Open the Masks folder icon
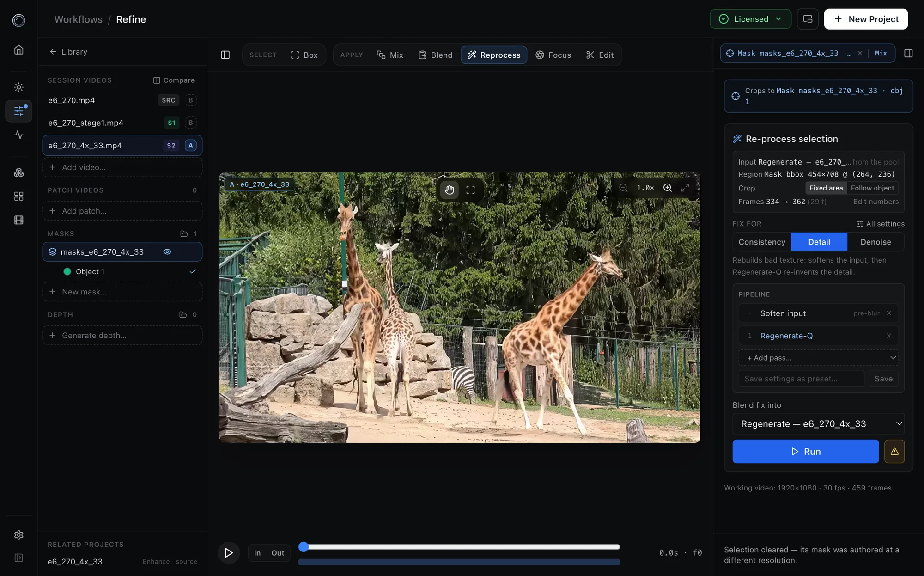This screenshot has width=924, height=576. point(184,234)
